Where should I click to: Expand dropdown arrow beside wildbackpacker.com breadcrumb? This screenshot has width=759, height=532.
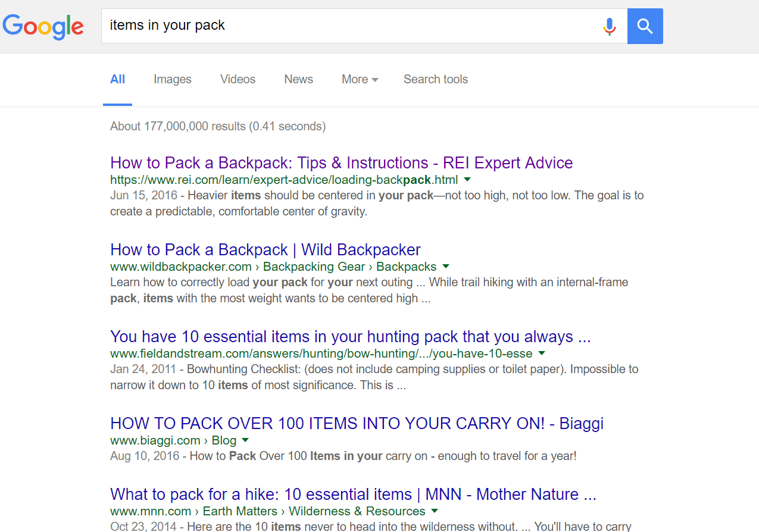(x=446, y=266)
